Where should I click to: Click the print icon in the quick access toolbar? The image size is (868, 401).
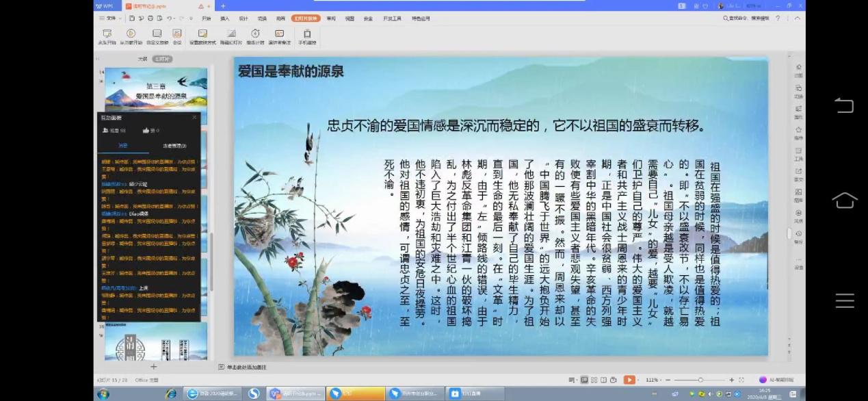[150, 18]
